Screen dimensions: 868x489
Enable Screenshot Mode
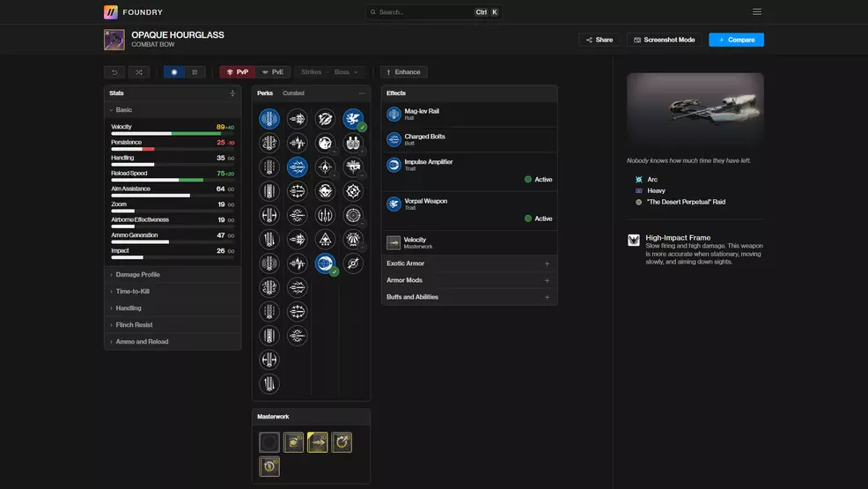tap(664, 40)
